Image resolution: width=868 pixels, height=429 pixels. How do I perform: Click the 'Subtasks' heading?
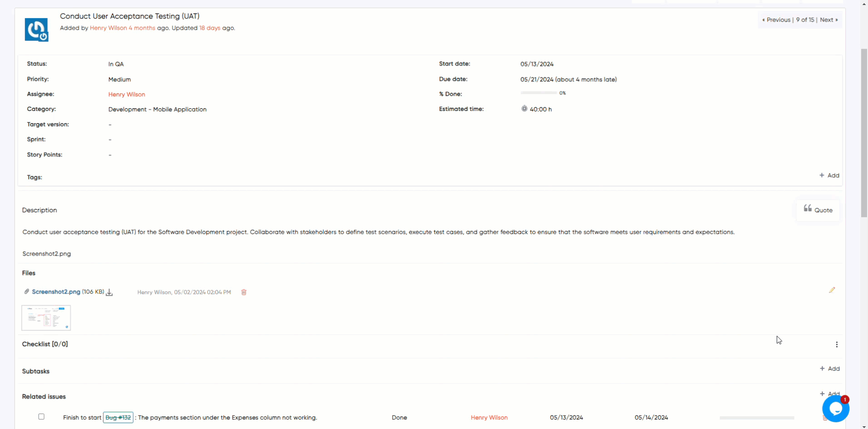36,371
